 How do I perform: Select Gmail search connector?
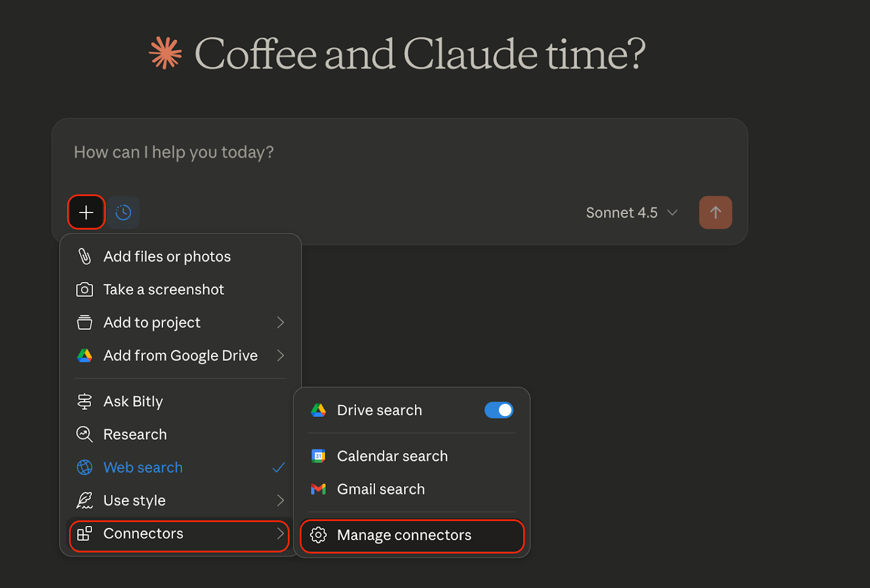(x=412, y=489)
